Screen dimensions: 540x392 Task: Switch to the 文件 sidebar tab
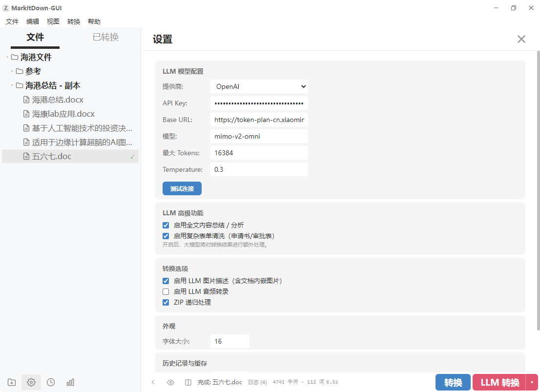tap(35, 37)
